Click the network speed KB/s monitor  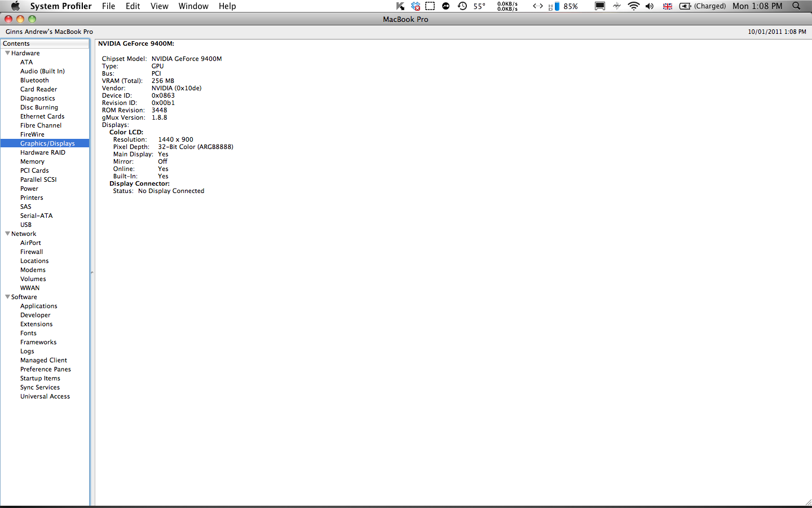pos(507,6)
